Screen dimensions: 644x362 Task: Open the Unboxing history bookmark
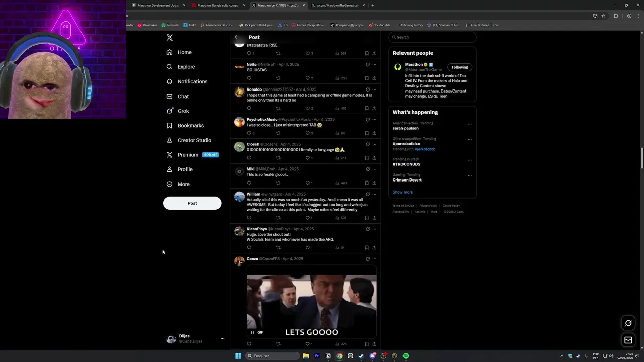(411, 25)
